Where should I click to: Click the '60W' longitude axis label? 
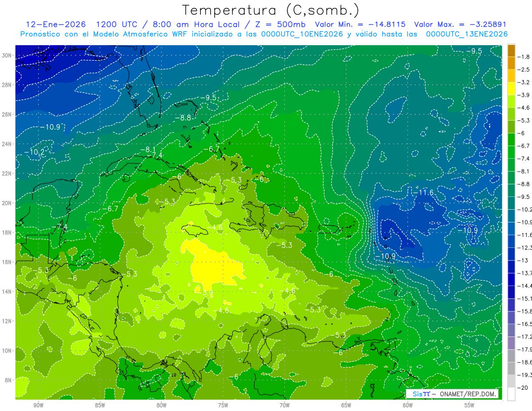click(x=408, y=406)
